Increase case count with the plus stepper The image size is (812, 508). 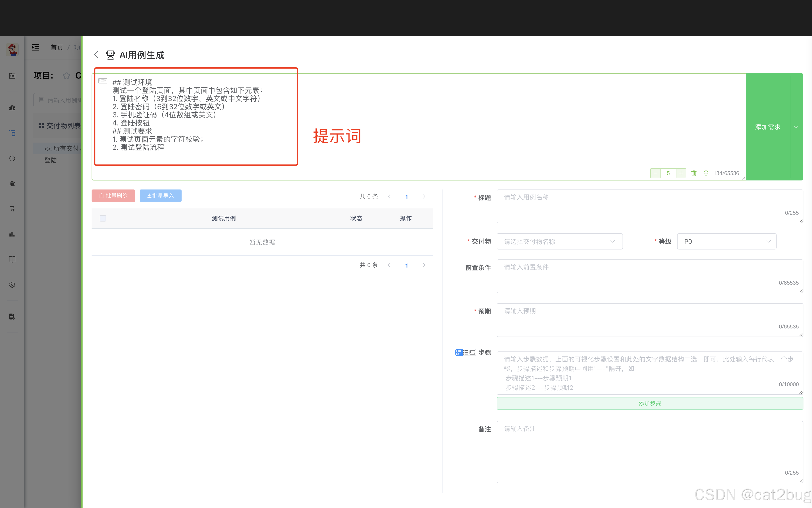pyautogui.click(x=681, y=173)
